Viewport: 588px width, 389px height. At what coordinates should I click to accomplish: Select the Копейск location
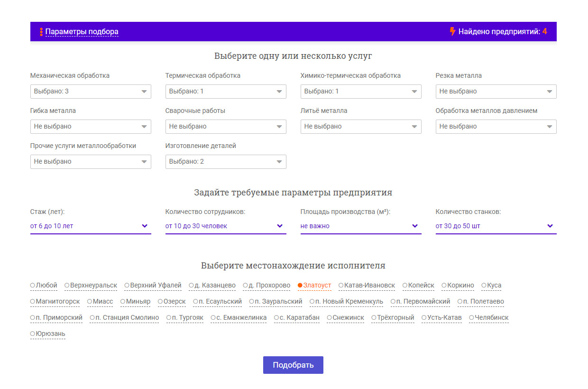[418, 286]
